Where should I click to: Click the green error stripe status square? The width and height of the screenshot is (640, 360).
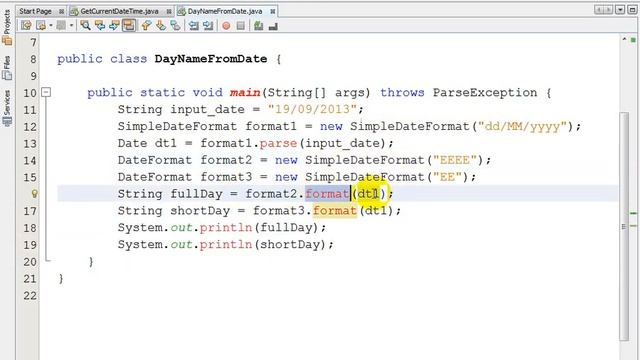[x=633, y=40]
